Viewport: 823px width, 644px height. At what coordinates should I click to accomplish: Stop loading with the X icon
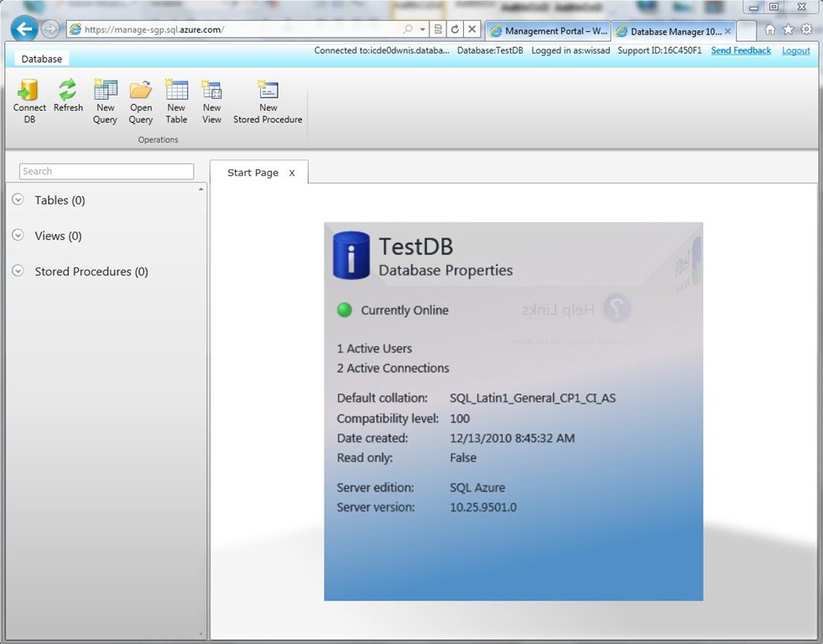point(471,29)
